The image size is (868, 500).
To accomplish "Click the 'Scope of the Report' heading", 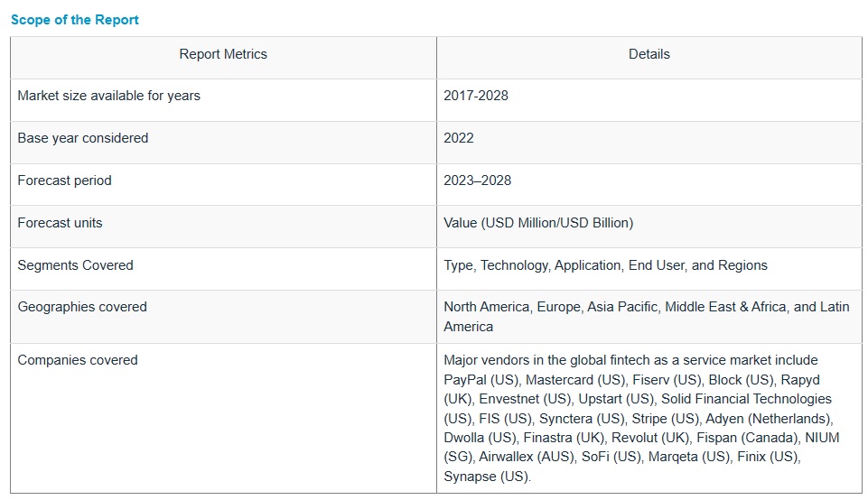I will click(75, 19).
